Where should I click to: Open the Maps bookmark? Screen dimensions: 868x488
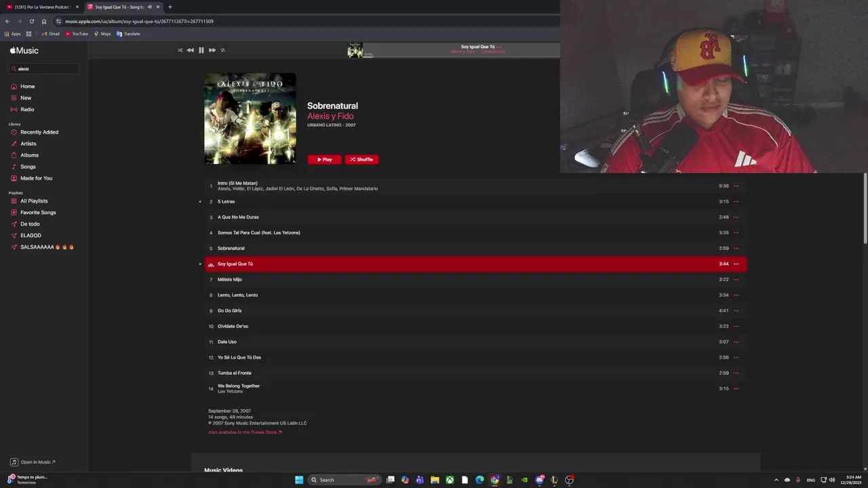[x=102, y=34]
